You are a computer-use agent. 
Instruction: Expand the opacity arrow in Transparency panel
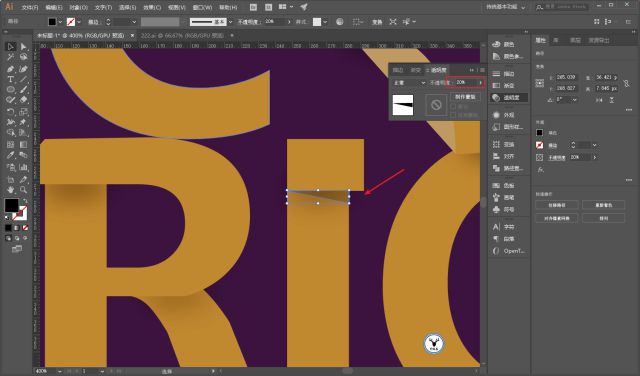[x=480, y=82]
